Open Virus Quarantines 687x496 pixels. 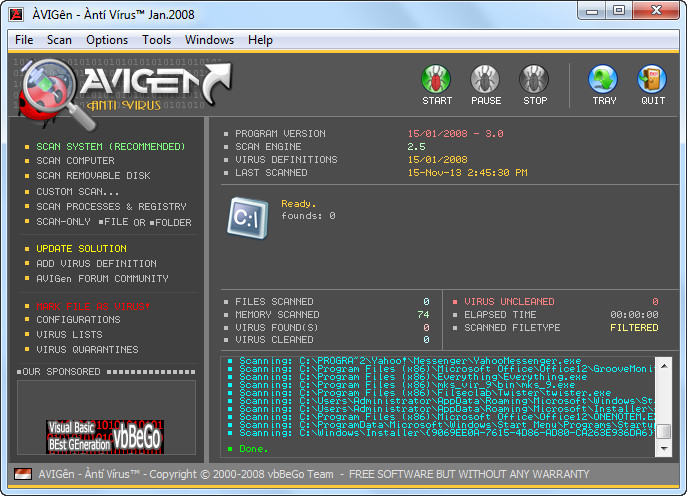(x=87, y=349)
